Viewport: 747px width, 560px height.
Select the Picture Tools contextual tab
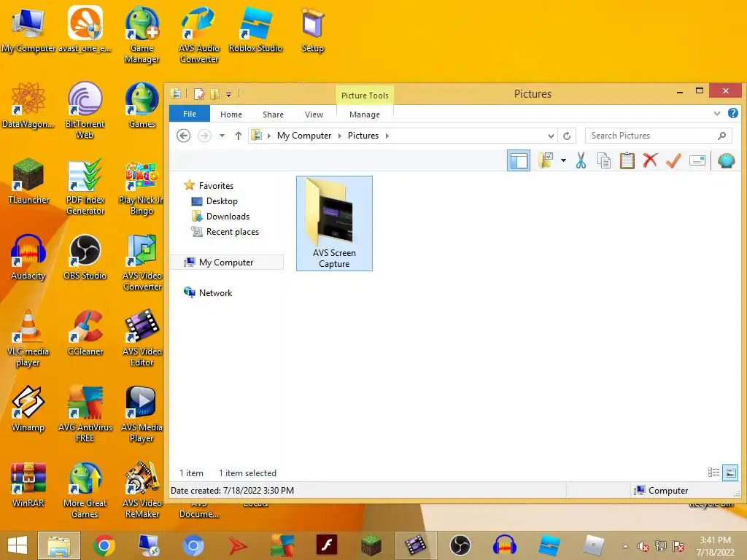click(365, 96)
